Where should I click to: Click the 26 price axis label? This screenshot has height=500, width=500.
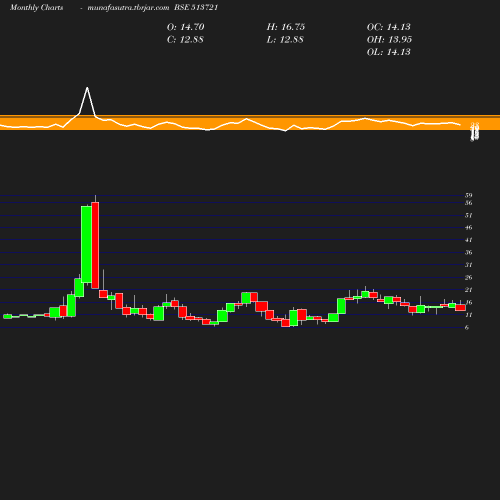469,277
